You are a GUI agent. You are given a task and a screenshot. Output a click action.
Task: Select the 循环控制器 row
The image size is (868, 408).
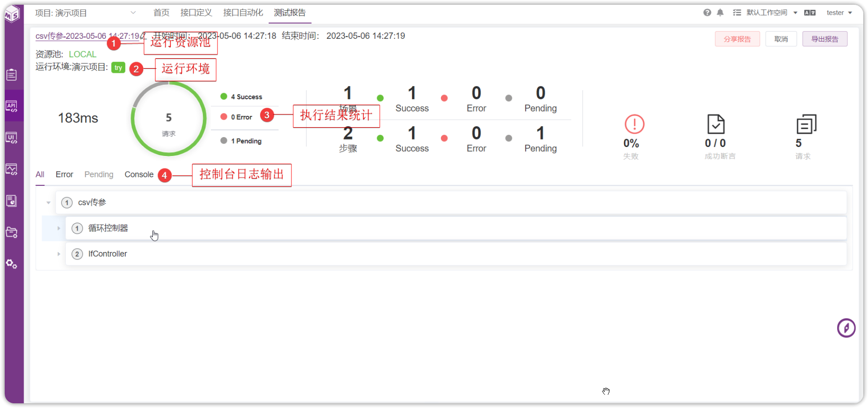(456, 228)
